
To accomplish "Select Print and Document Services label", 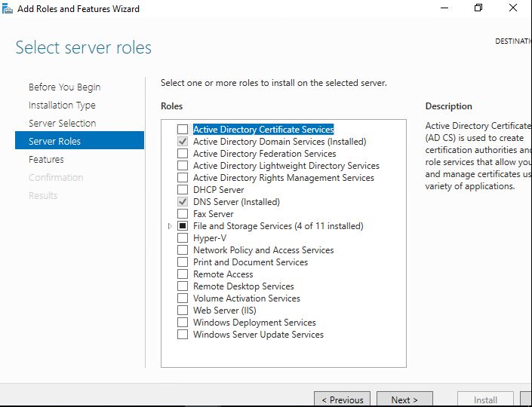I will (251, 262).
